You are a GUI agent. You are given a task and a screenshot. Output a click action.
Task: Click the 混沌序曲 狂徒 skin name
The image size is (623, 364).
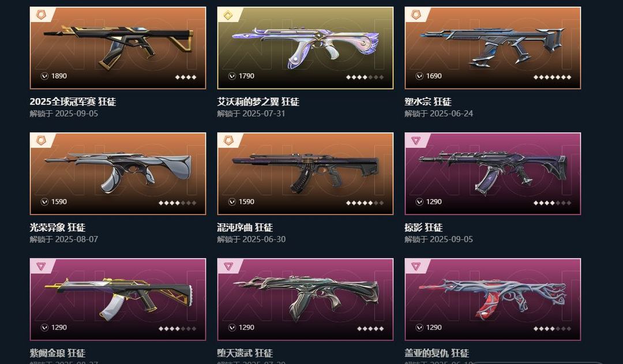tap(245, 227)
